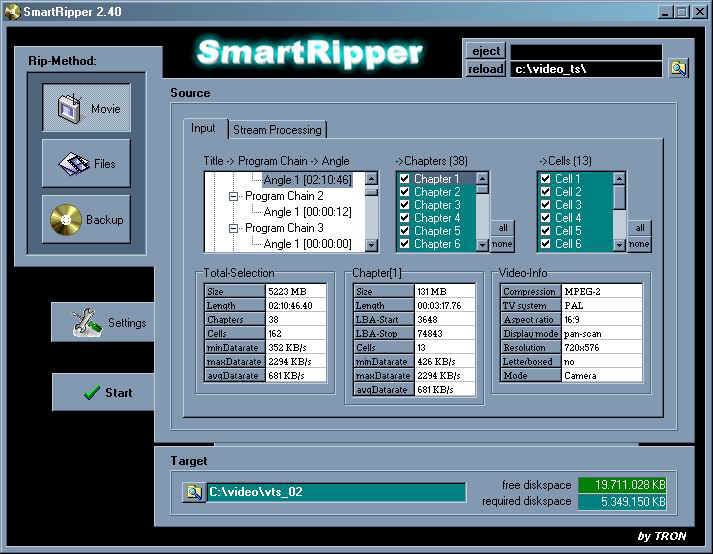Collapse the Program Chain 3 tree node
Screen dimensions: 713x554
point(233,228)
